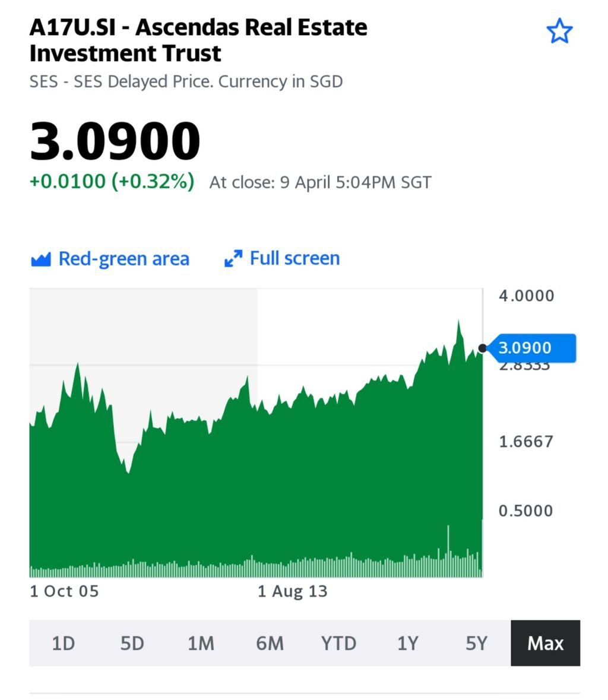Click the tall volume spike bar
Viewport: 608px width, 700px height.
click(448, 551)
